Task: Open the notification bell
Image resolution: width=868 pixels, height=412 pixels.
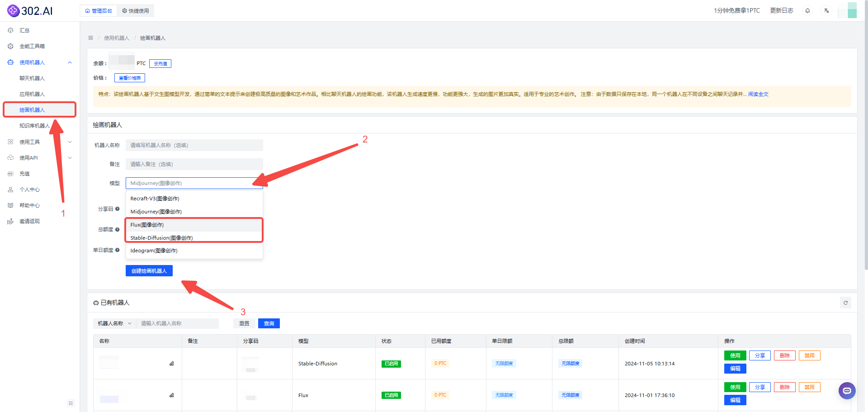Action: coord(807,10)
